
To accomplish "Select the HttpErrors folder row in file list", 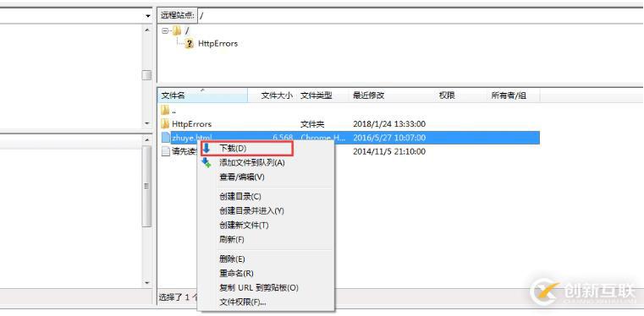I will [349, 123].
